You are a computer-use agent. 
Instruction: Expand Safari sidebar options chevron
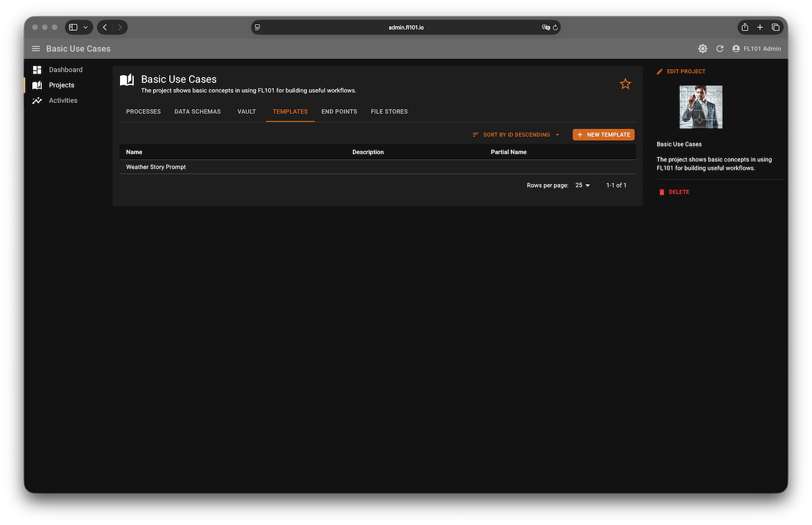[x=86, y=27]
